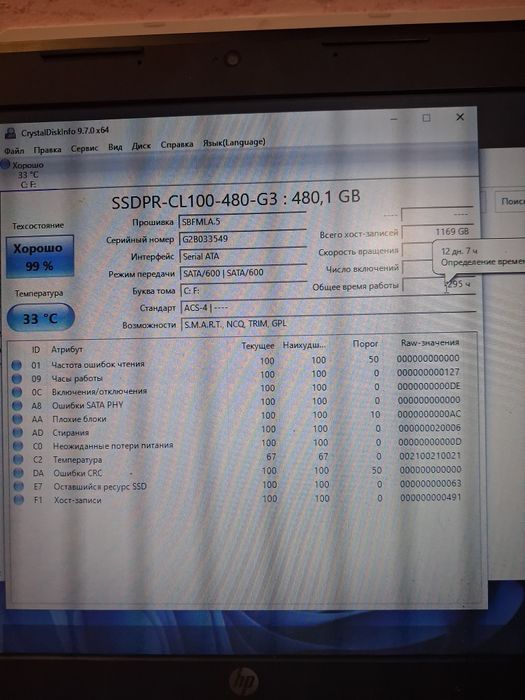Image resolution: width=525 pixels, height=700 pixels.
Task: Click the serial number field G2B033549
Action: coord(242,239)
